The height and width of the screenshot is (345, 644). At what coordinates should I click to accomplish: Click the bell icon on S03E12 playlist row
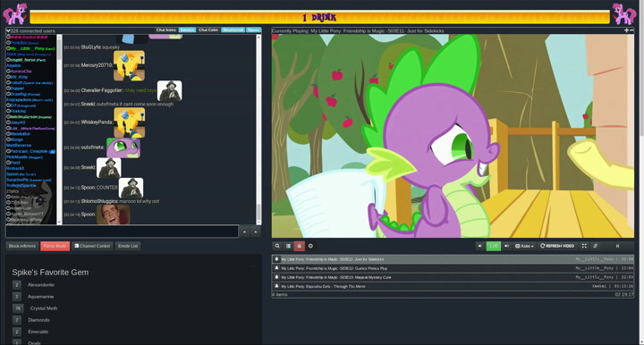(276, 268)
